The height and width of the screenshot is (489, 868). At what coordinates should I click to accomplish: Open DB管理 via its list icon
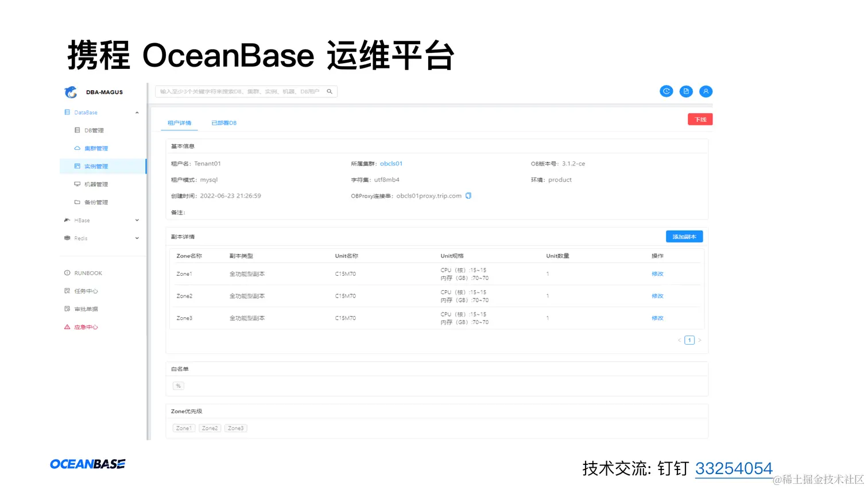point(77,130)
